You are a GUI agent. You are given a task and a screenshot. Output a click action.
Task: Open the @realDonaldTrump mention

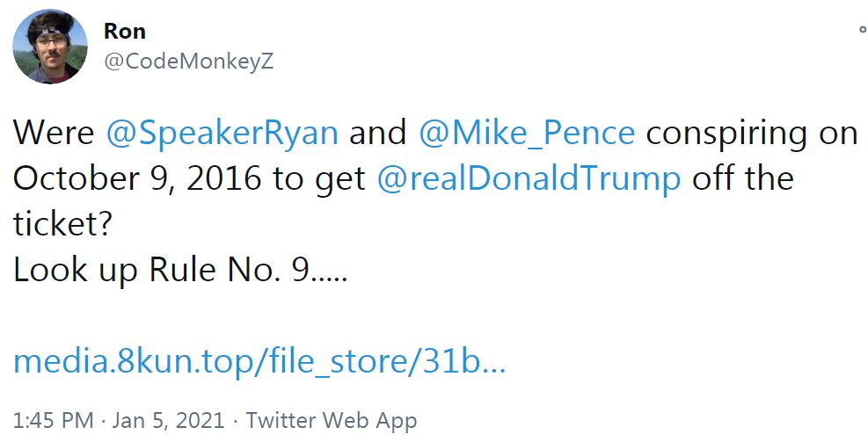(529, 179)
